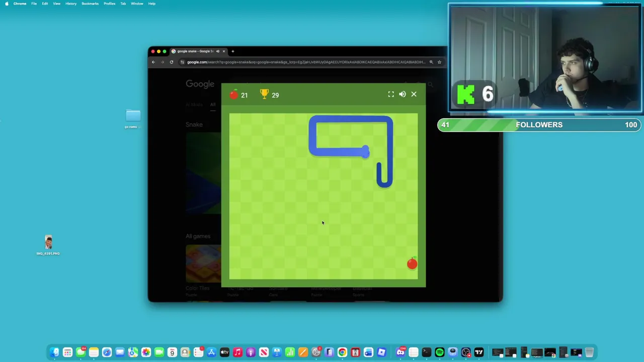Open the View menu
This screenshot has width=644, height=362.
(56, 4)
